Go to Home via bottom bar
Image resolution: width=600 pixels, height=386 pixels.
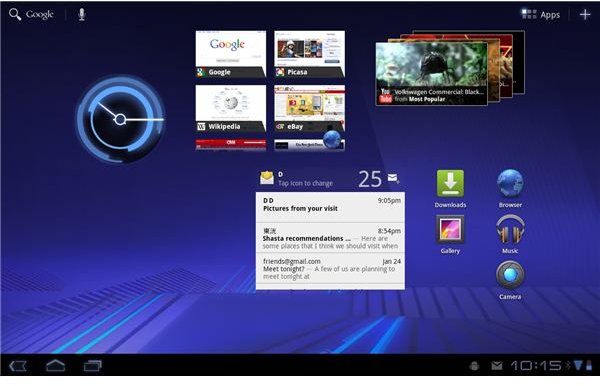[x=55, y=366]
